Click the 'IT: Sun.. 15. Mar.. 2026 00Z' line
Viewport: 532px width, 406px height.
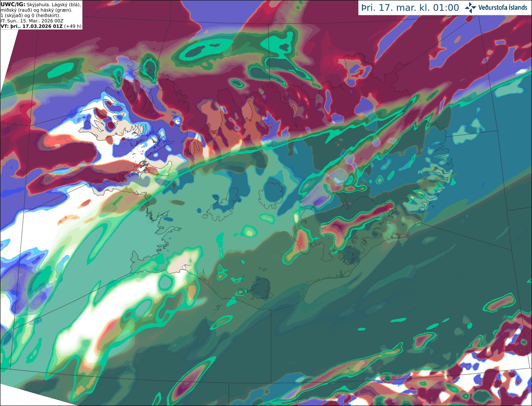pyautogui.click(x=32, y=21)
